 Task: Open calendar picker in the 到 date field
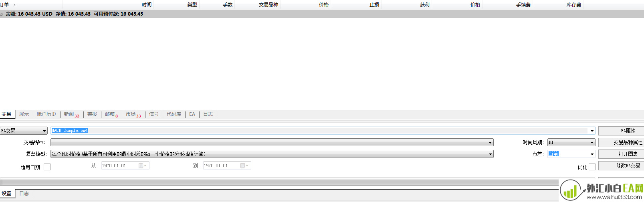(x=245, y=166)
